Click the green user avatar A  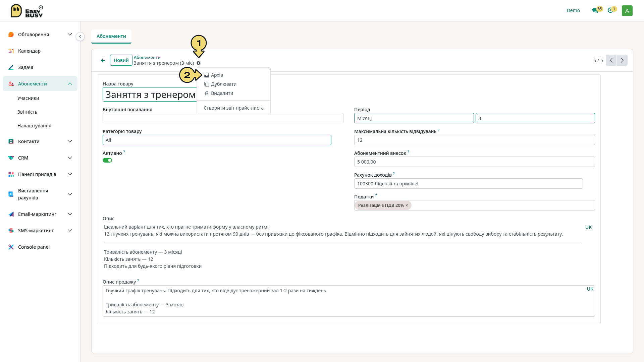(x=627, y=11)
